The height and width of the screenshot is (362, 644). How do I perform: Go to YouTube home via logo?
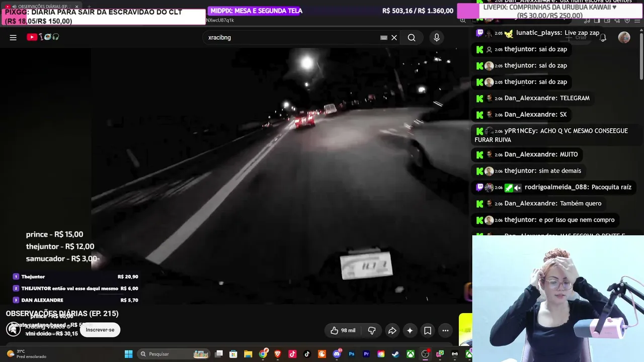point(43,37)
